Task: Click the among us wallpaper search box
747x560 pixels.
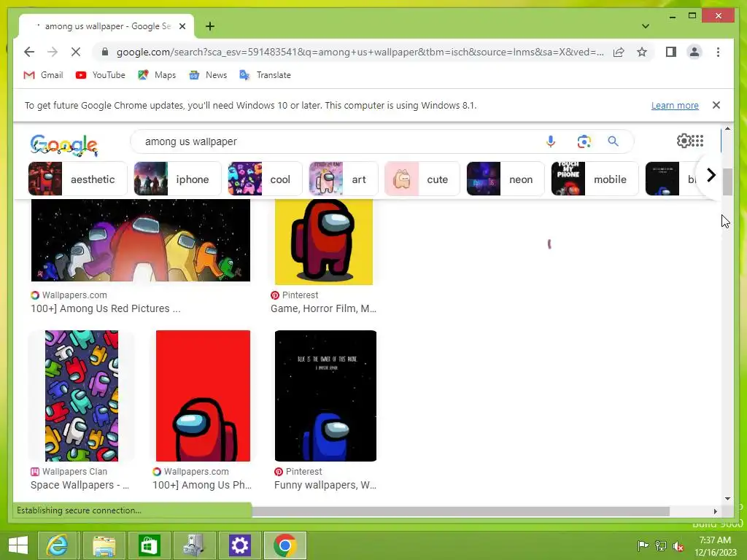Action: coord(333,141)
